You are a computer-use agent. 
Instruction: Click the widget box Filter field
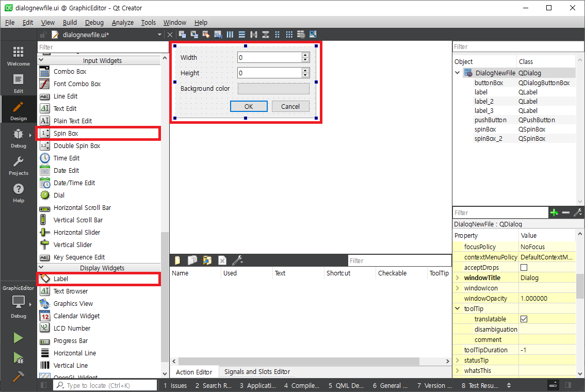click(103, 47)
